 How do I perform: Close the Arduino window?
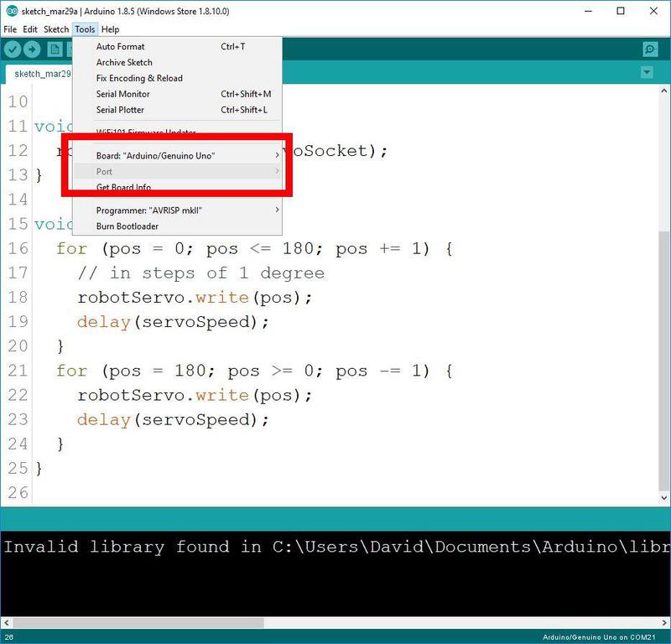tap(653, 11)
